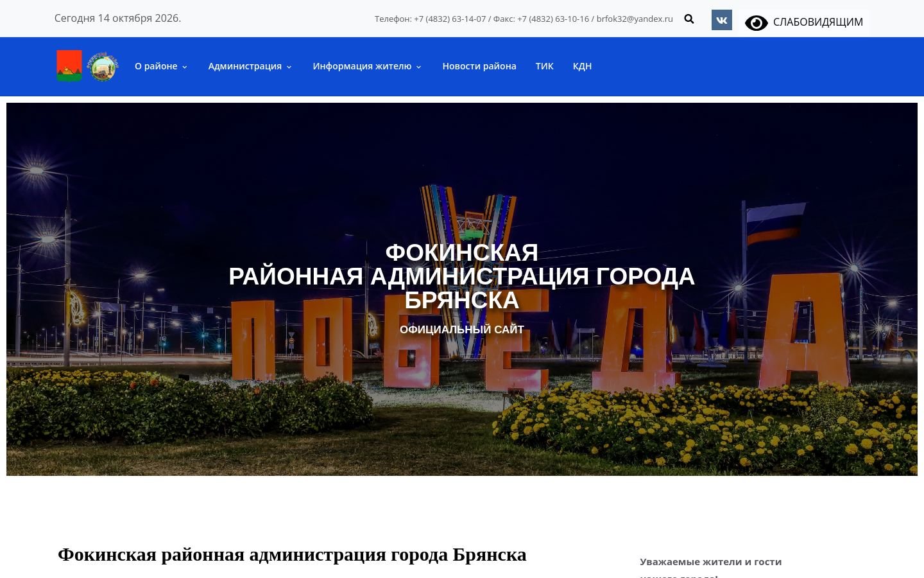Click the heading Фокинская районная администрация города Брянска
924x578 pixels.
[x=292, y=554]
